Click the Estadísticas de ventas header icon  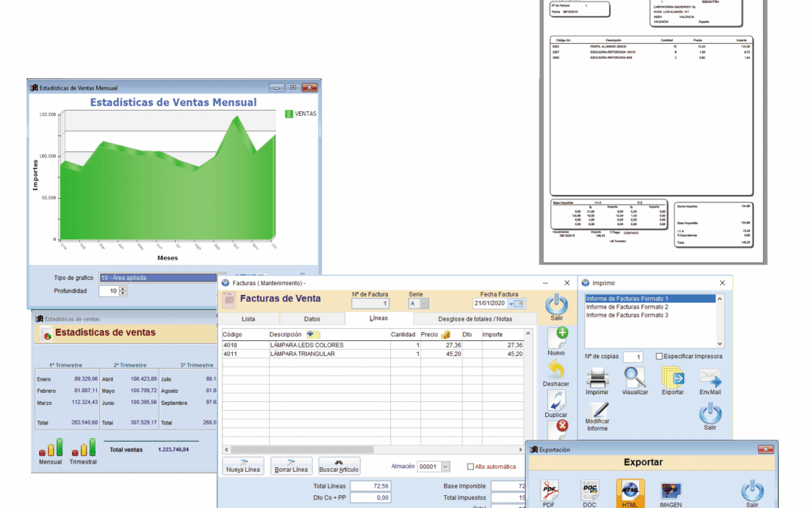[47, 334]
